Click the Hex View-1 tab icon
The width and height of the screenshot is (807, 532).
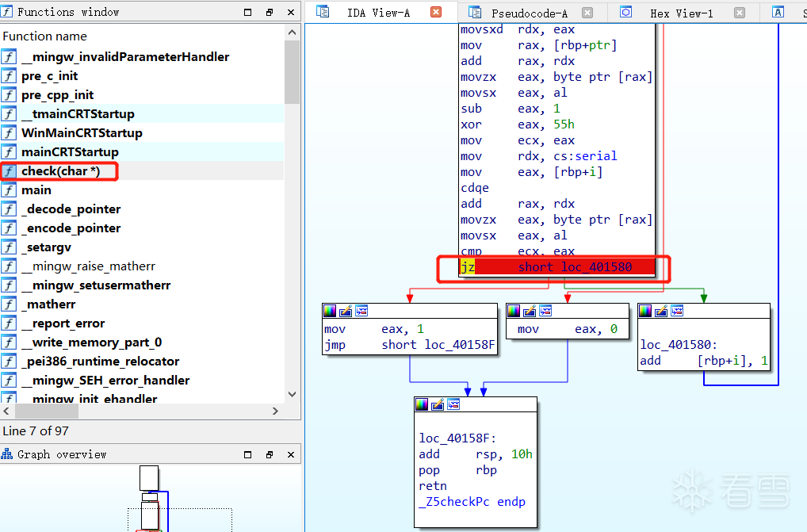coord(625,12)
